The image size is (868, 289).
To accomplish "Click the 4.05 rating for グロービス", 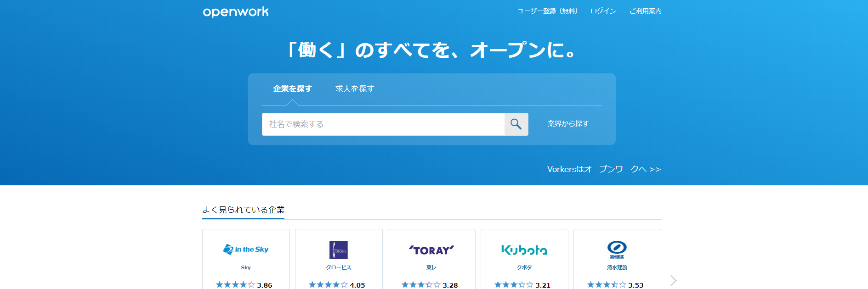I will click(357, 285).
